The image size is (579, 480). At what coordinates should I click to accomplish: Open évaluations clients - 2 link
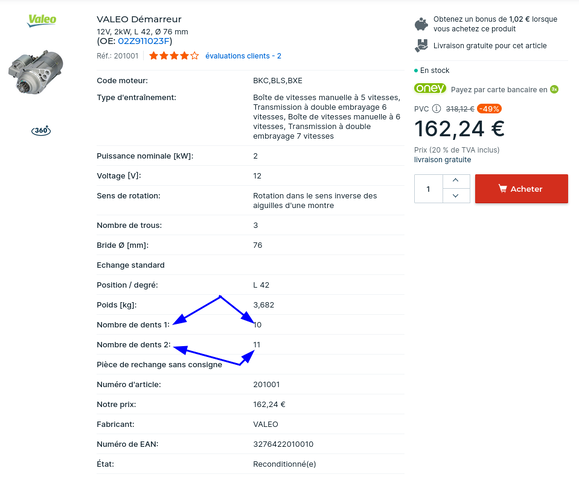click(x=243, y=56)
